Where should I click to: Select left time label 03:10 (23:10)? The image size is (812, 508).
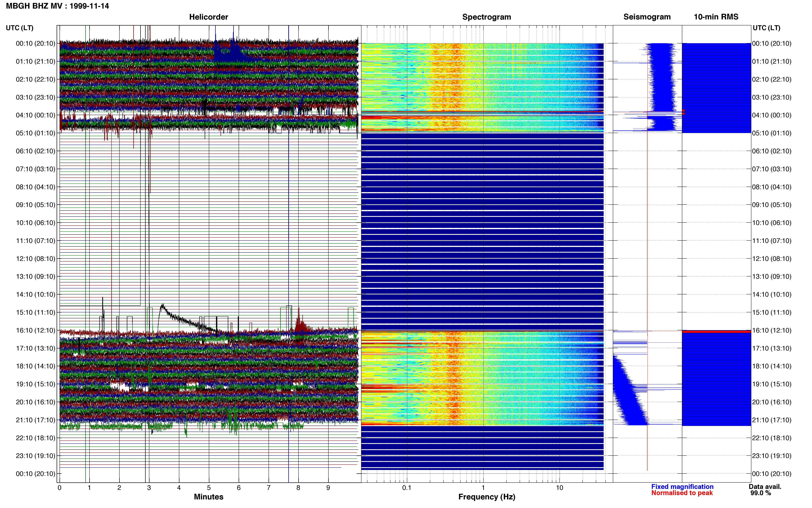point(36,97)
